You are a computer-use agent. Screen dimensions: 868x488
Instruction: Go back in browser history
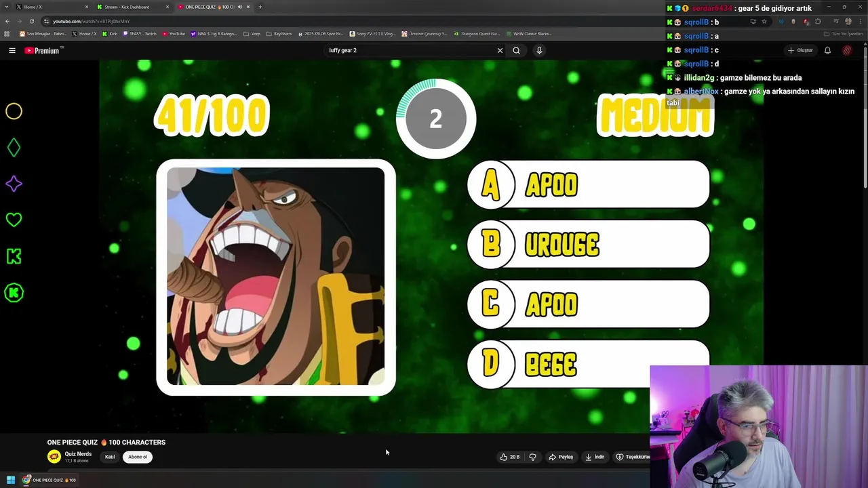coord(7,21)
